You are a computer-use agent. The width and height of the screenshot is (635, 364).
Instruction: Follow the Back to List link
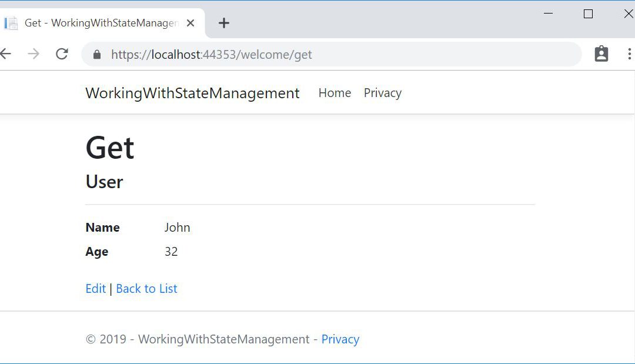(x=146, y=289)
